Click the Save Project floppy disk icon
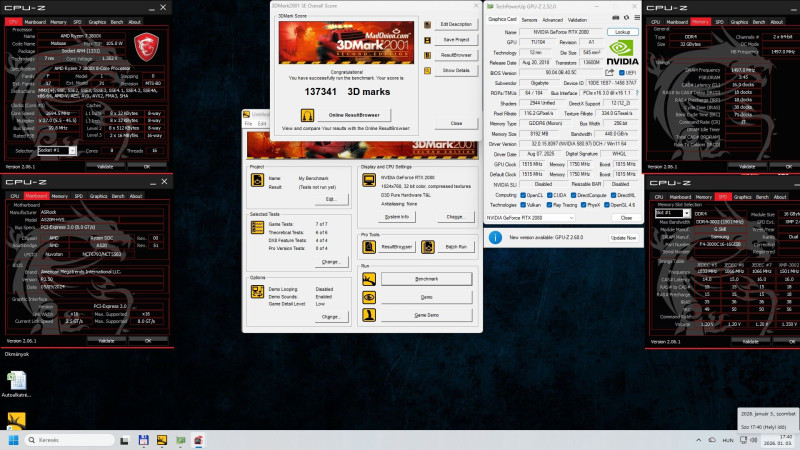 click(x=428, y=40)
